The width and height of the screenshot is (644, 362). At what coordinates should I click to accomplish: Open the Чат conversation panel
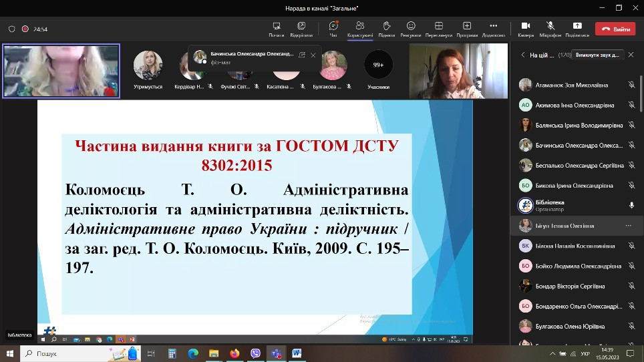tap(333, 29)
